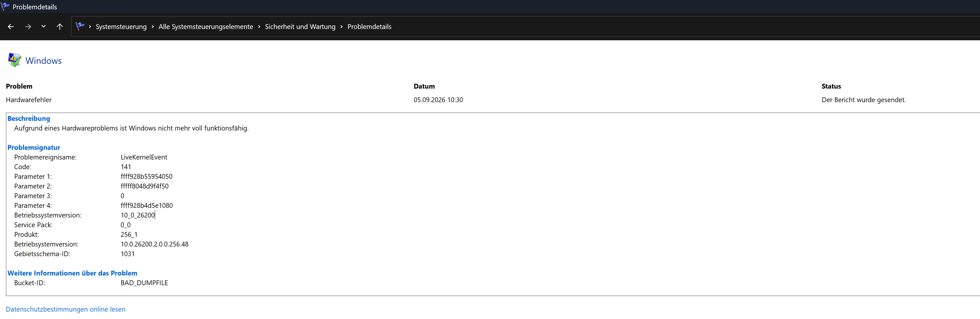
Task: Click the Problemdetails title bar flag icon
Action: tap(5, 6)
